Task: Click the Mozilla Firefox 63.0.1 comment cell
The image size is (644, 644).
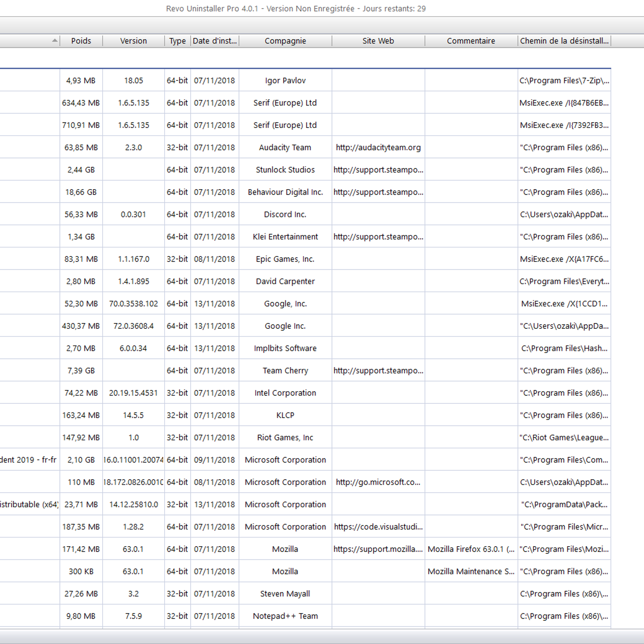Action: click(471, 549)
